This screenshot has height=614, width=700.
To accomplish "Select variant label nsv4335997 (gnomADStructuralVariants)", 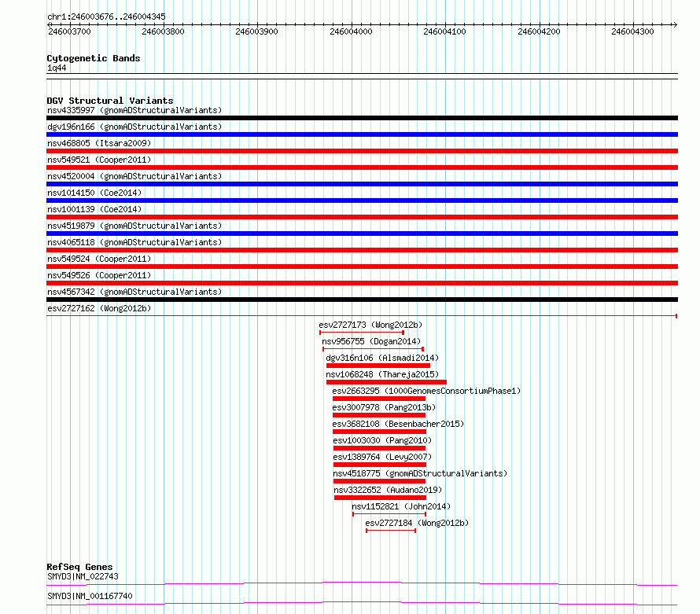I will tap(134, 110).
